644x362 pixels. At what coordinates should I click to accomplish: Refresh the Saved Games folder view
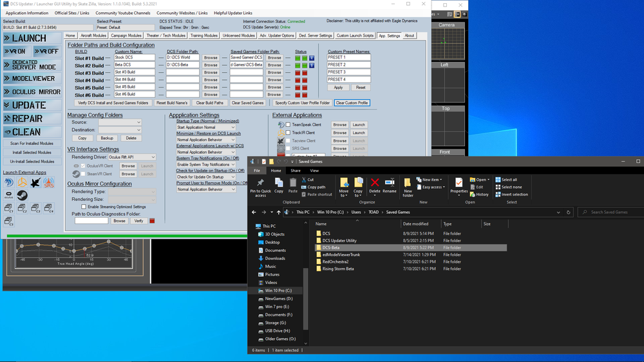tap(569, 212)
